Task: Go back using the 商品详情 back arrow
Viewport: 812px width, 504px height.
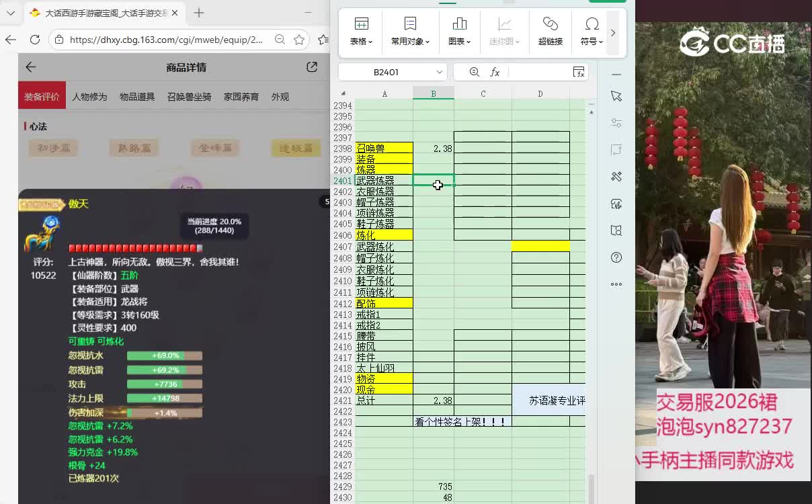Action: pos(31,67)
